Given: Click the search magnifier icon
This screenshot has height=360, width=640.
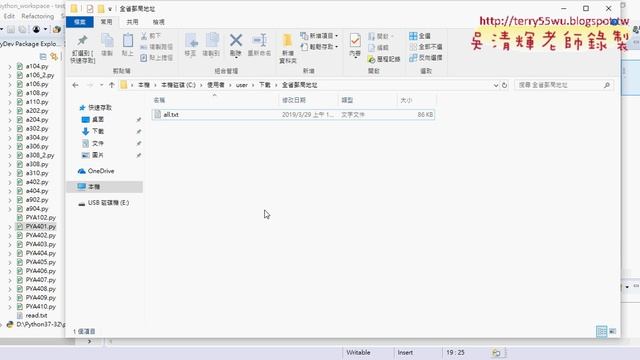Looking at the screenshot, I should click(x=607, y=85).
